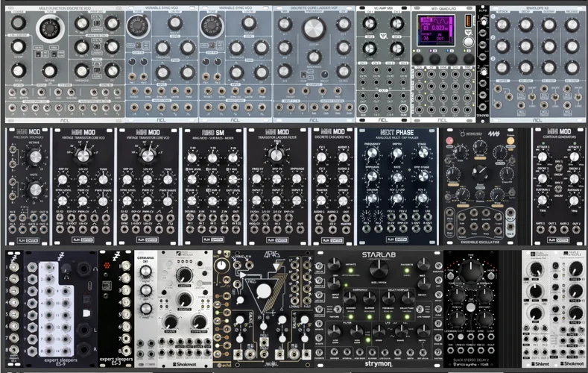Toggle the LIN FM switch on Multi Function VCO
The height and width of the screenshot is (373, 588).
(38, 54)
